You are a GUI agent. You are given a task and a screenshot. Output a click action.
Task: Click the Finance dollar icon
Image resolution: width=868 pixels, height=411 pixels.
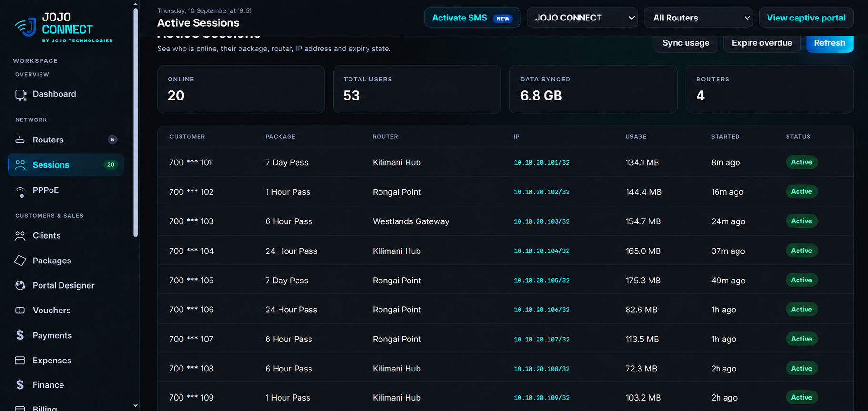(x=20, y=385)
